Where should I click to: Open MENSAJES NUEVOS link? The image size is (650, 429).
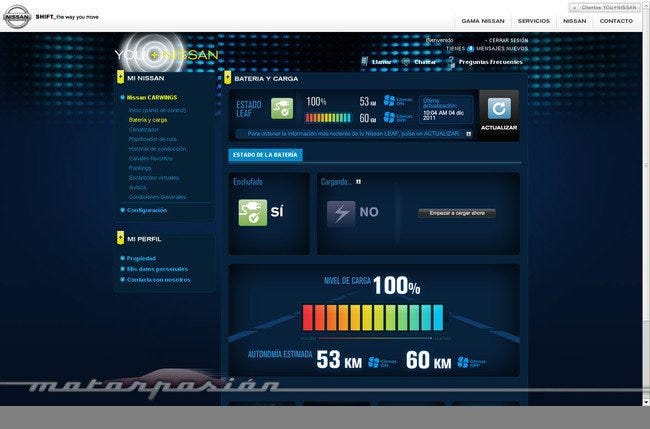(x=502, y=48)
